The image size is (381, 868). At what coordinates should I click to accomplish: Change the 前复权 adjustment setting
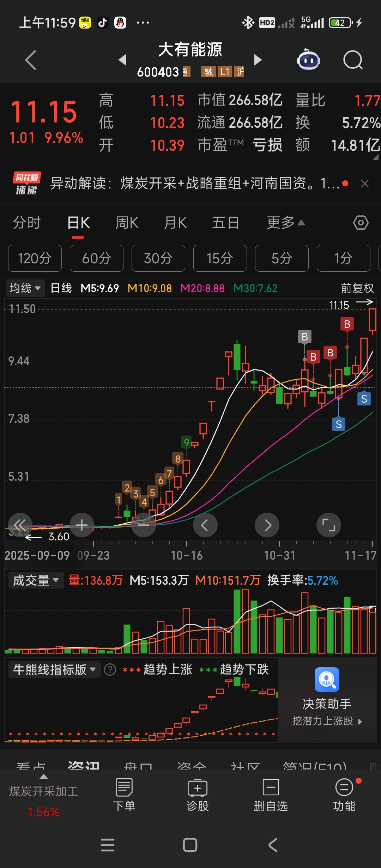[x=357, y=288]
